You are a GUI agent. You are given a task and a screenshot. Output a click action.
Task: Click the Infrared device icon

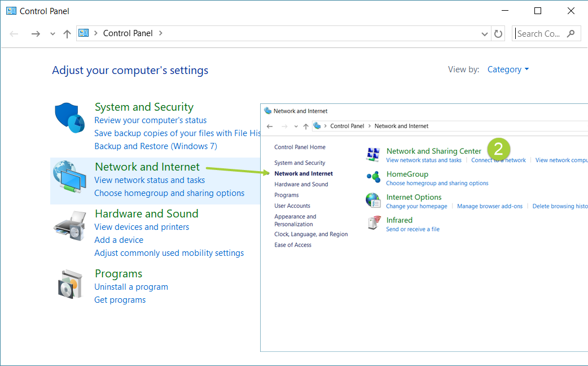click(x=373, y=223)
